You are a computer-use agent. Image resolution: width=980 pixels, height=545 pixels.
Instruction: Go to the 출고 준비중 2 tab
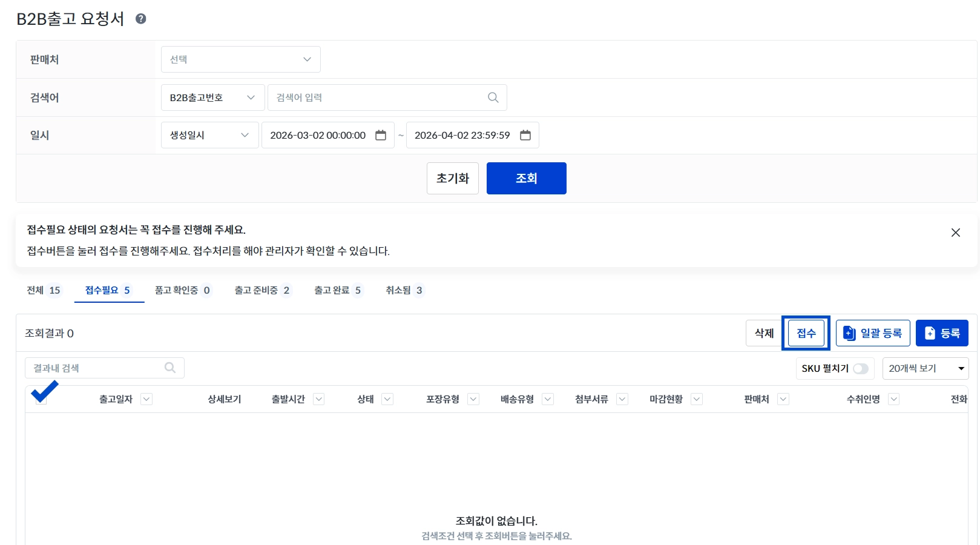click(263, 290)
